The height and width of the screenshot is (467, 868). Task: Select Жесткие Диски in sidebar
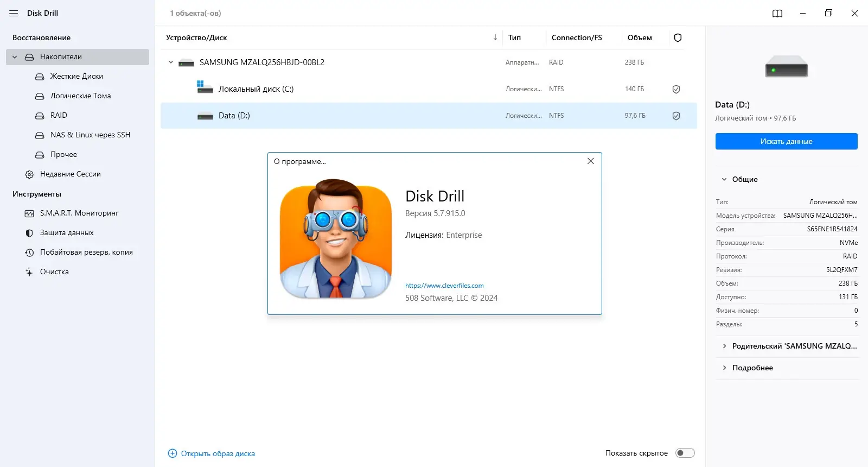click(x=78, y=77)
